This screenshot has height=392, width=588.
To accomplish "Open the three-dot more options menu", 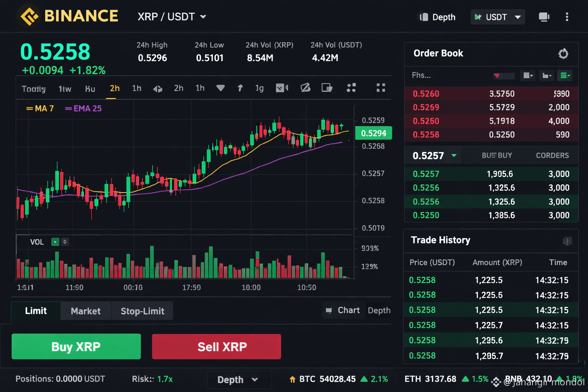I will click(x=567, y=17).
